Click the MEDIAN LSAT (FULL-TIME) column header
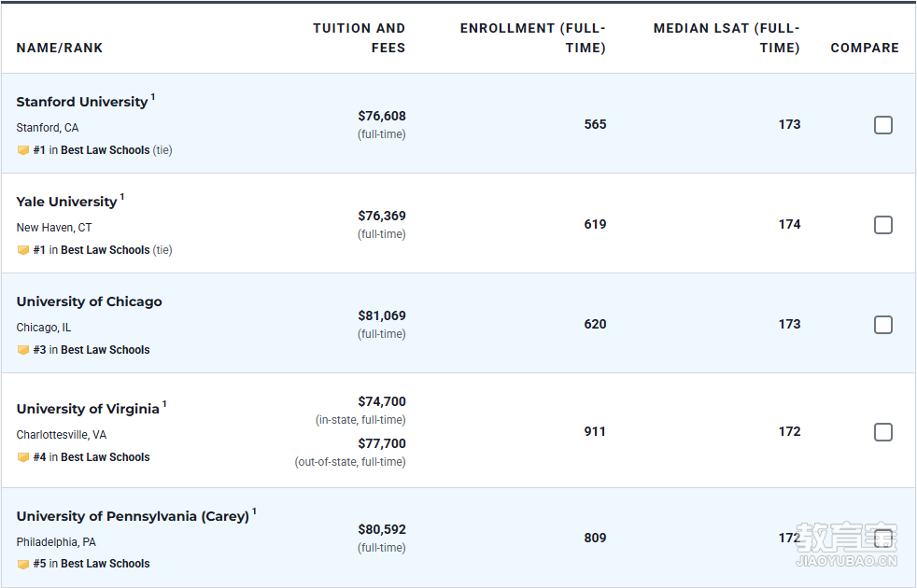 (x=727, y=38)
